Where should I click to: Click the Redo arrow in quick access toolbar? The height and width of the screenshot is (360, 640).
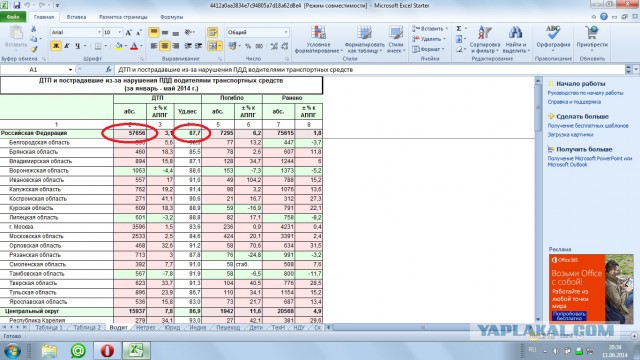[43, 5]
